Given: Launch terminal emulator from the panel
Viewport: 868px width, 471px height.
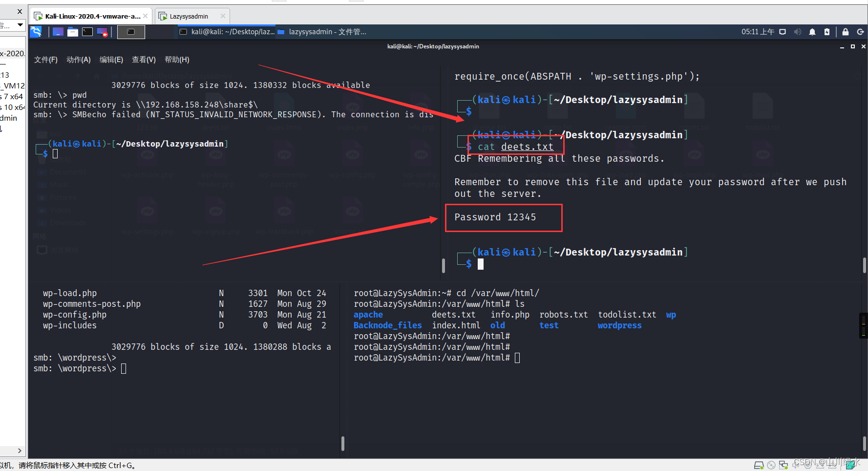Looking at the screenshot, I should click(x=87, y=32).
